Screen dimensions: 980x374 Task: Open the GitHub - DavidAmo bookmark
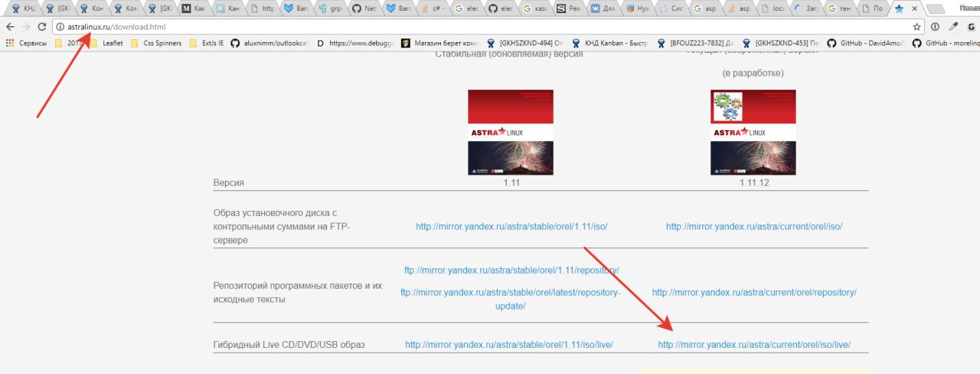coord(867,44)
